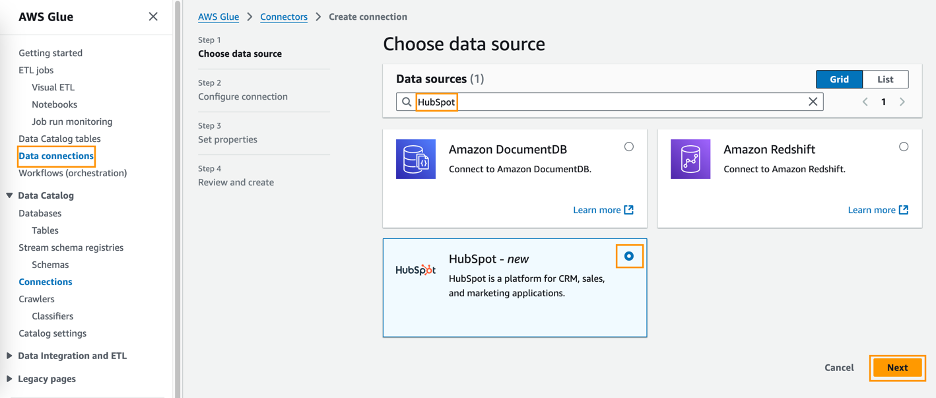This screenshot has width=936, height=398.
Task: Open Getting started page
Action: pos(51,53)
